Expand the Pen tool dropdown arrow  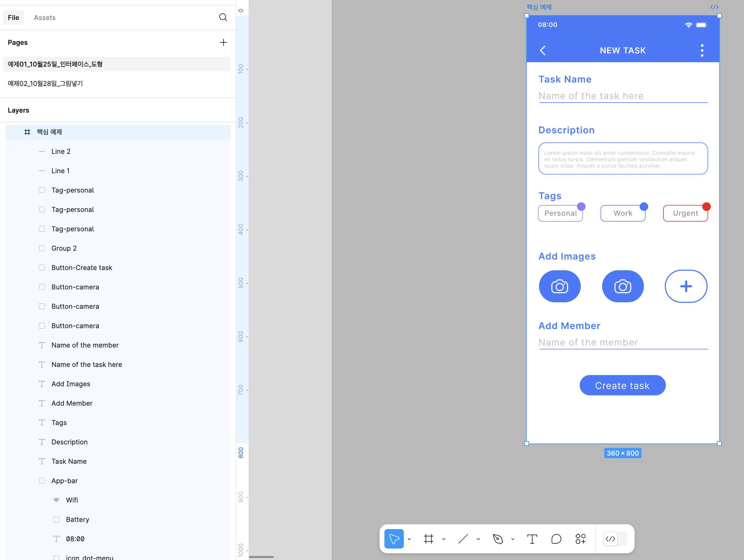(513, 539)
